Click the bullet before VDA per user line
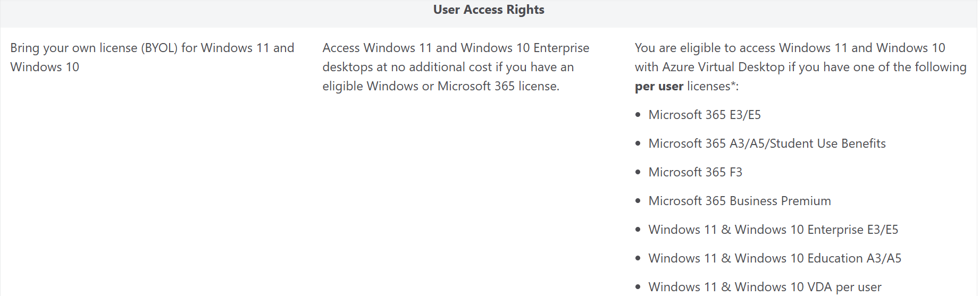 pos(638,287)
